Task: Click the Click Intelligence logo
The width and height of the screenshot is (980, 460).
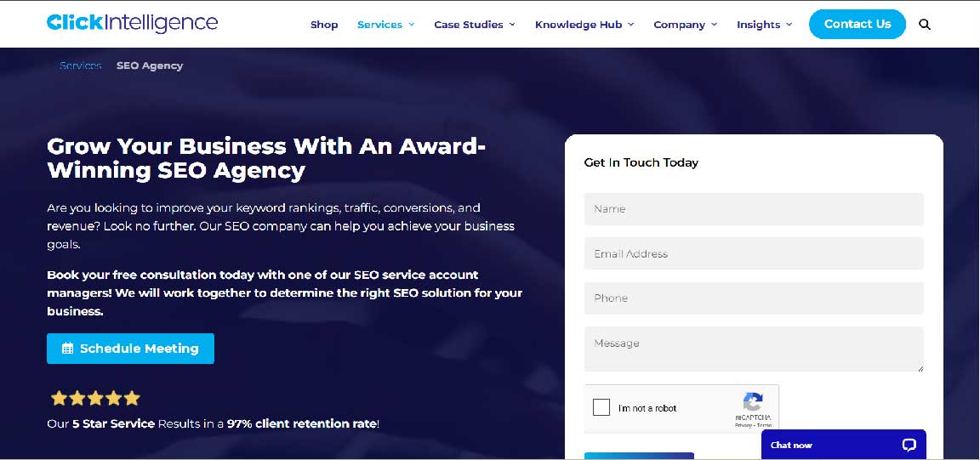Action: pos(132,23)
